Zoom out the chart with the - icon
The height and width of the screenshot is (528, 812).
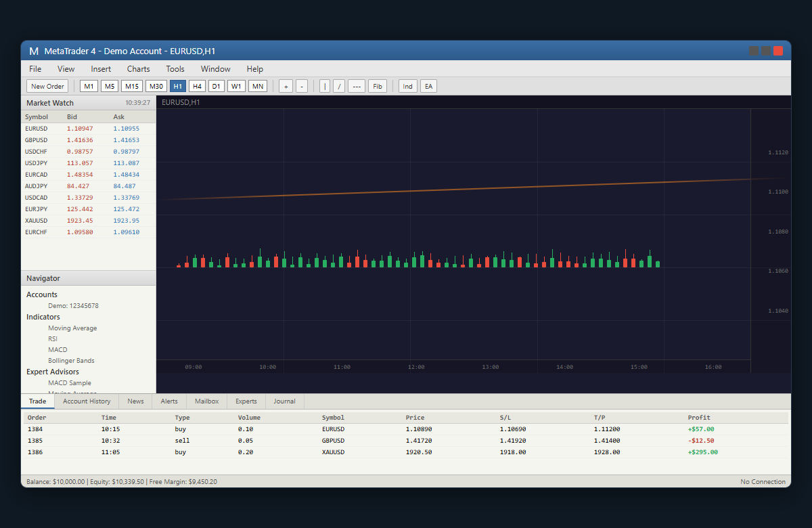click(302, 86)
